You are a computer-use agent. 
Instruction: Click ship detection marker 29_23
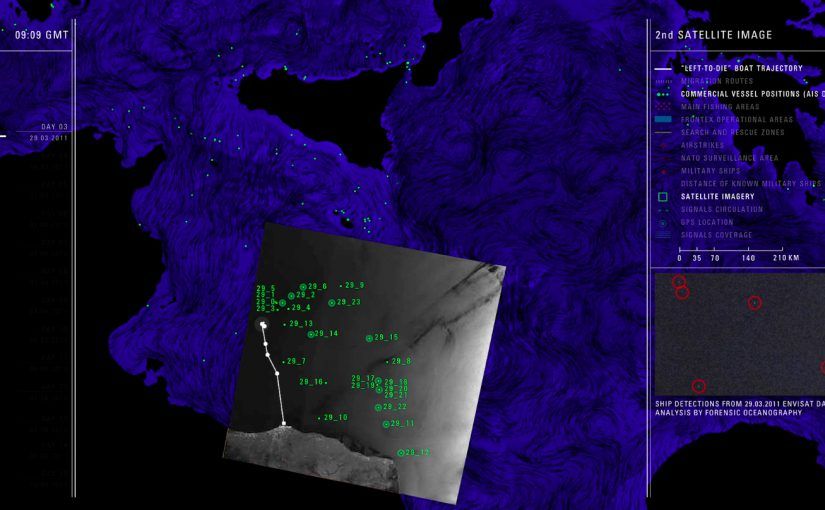(331, 303)
